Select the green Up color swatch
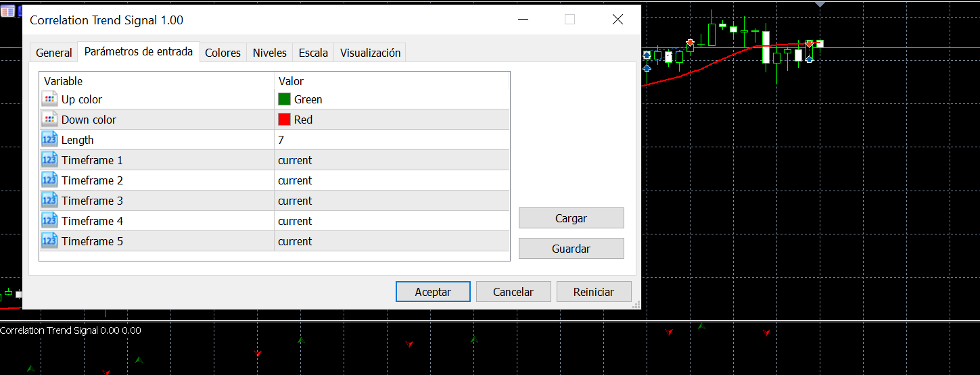The height and width of the screenshot is (375, 980). click(x=284, y=99)
